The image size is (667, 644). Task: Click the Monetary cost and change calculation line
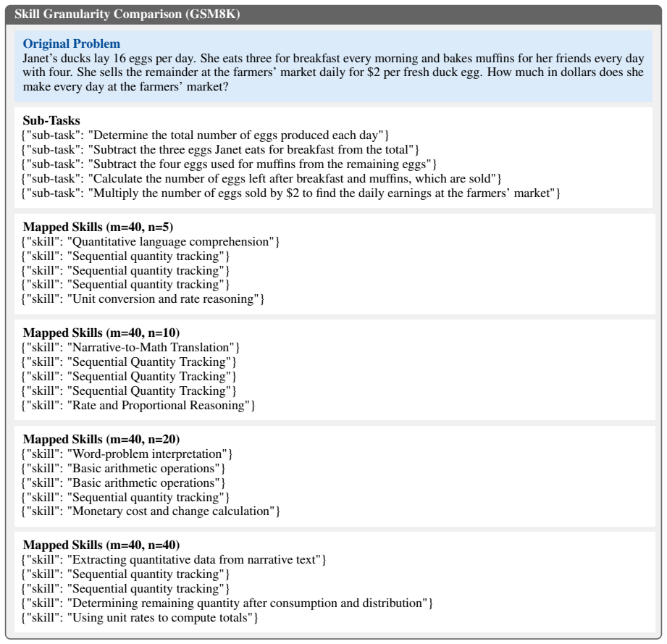151,511
